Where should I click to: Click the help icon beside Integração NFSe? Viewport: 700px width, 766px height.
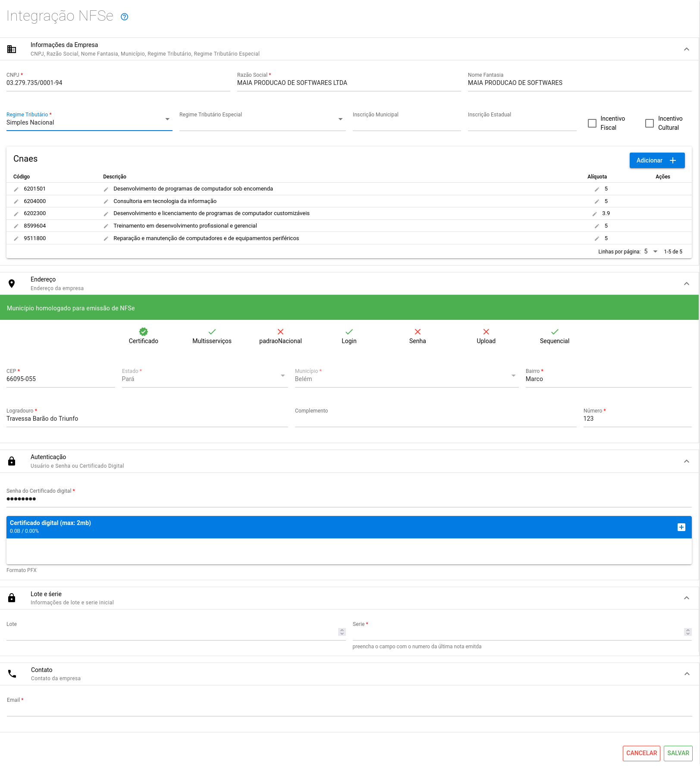[x=124, y=17]
